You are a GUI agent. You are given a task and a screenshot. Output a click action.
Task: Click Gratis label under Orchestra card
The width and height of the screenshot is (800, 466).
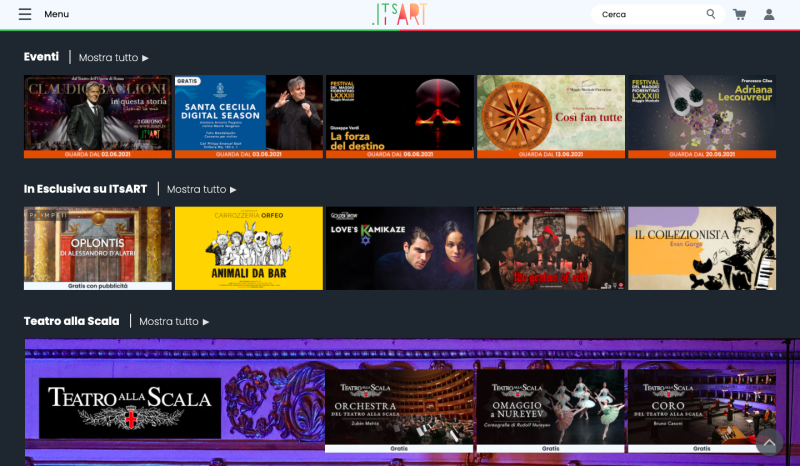pos(399,449)
